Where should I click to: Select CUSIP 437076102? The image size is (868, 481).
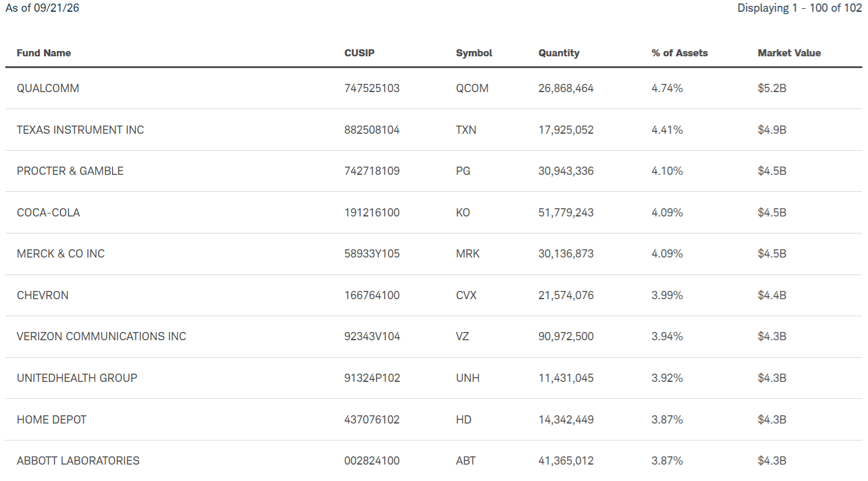pos(372,419)
